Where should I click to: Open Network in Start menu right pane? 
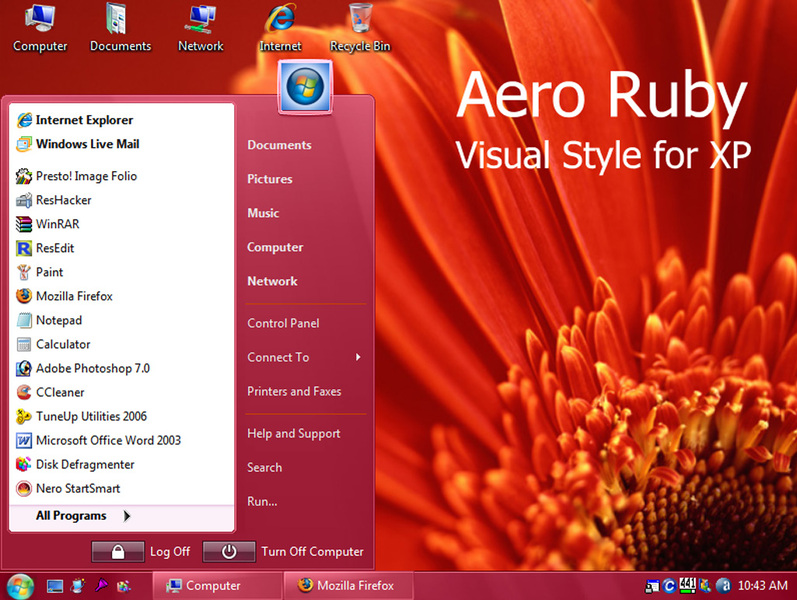click(272, 281)
